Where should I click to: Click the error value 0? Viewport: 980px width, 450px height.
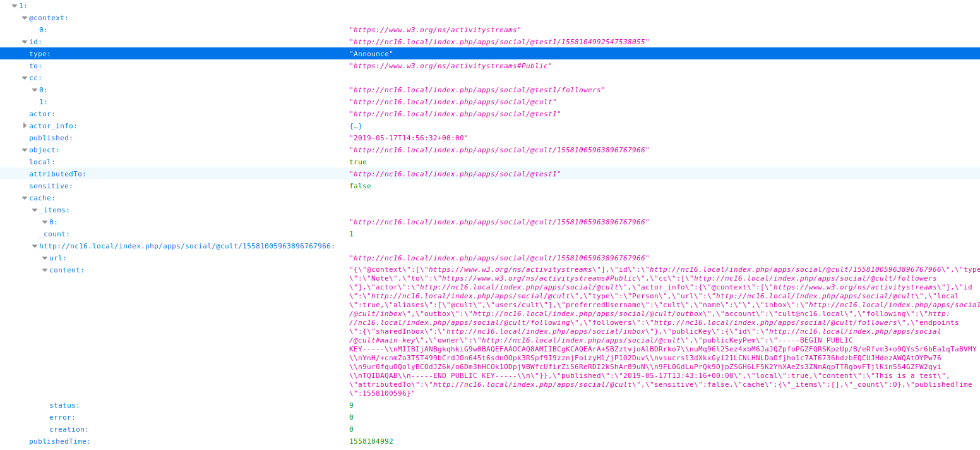[x=352, y=417]
